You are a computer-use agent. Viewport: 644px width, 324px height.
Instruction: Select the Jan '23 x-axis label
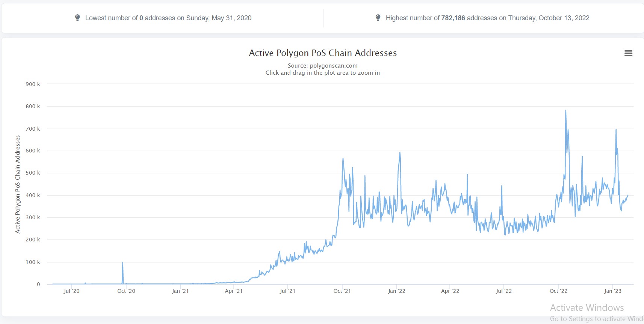click(612, 291)
